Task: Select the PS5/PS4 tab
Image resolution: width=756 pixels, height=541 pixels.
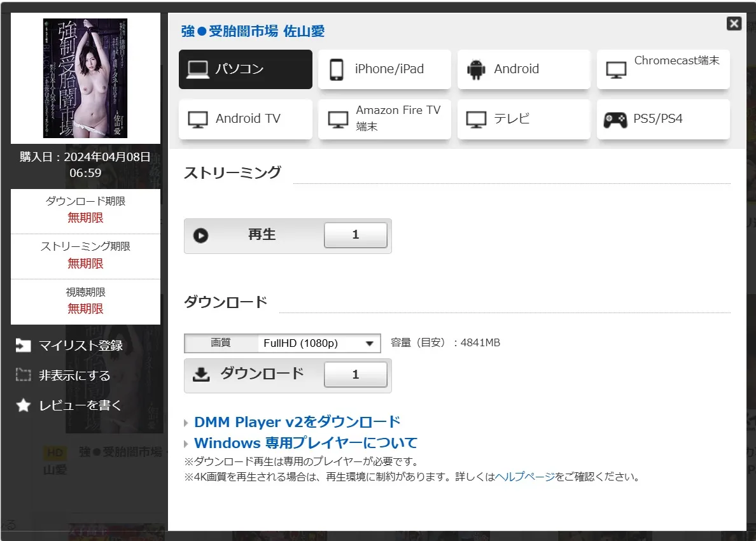Action: coord(664,119)
